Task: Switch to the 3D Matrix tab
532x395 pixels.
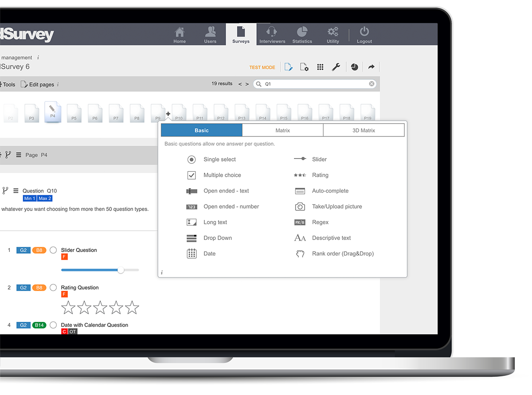Action: point(364,130)
